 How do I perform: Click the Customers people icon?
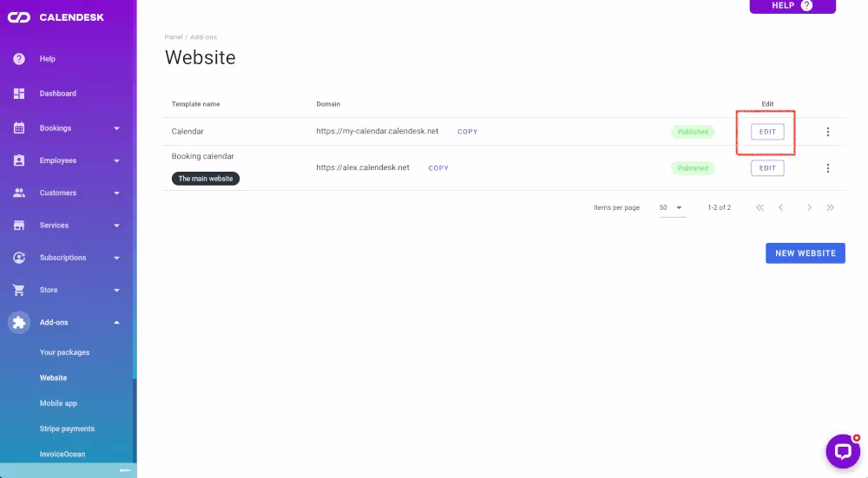tap(19, 193)
